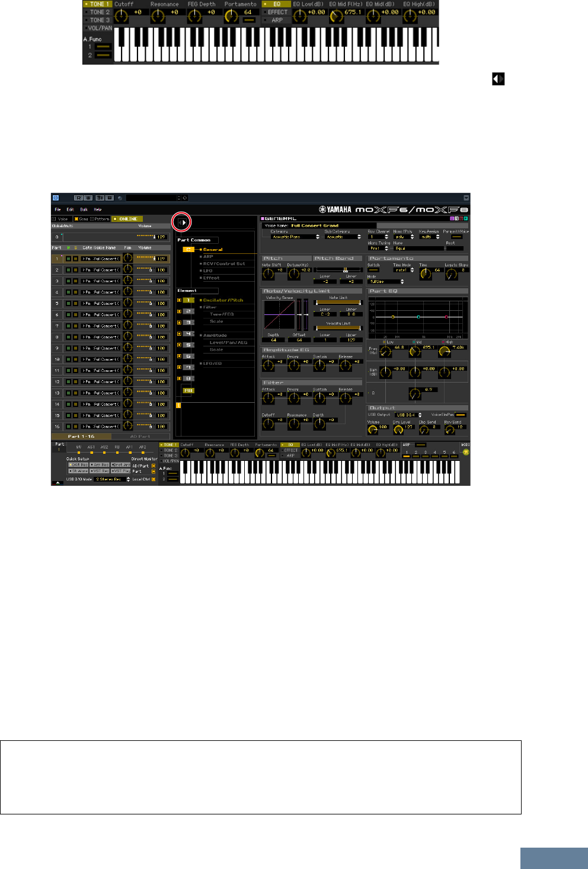Open the ARP section under Part Common
Screen dimensions: 588x869
[208, 257]
